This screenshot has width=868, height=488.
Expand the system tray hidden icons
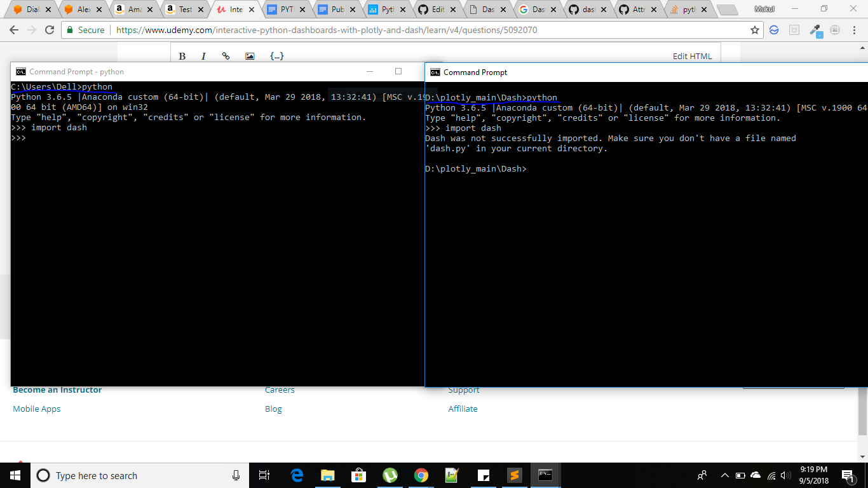(x=724, y=475)
